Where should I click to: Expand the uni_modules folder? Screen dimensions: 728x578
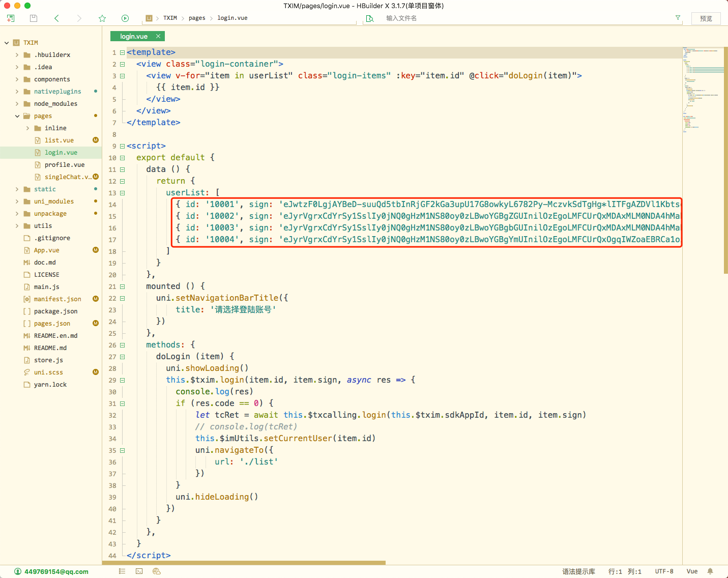(17, 201)
